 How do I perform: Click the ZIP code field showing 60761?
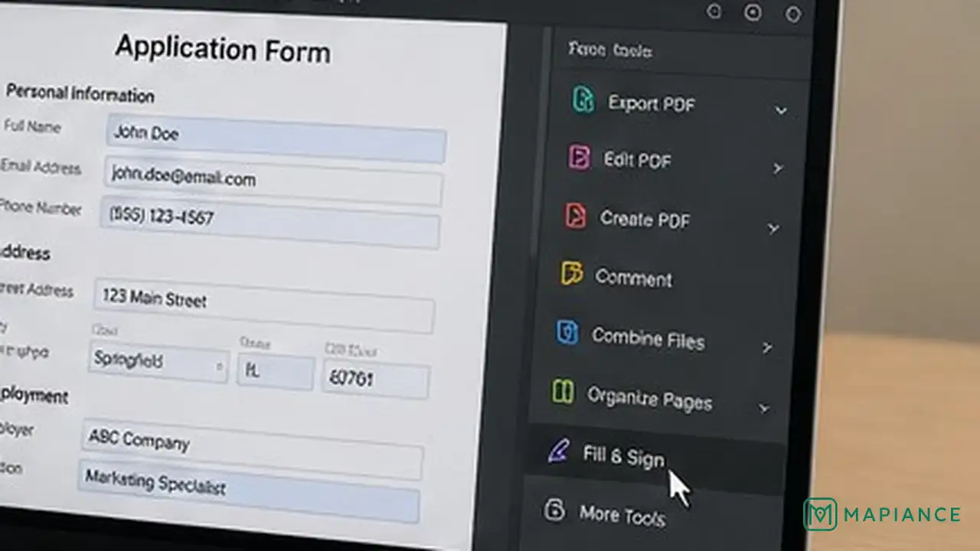click(x=376, y=380)
